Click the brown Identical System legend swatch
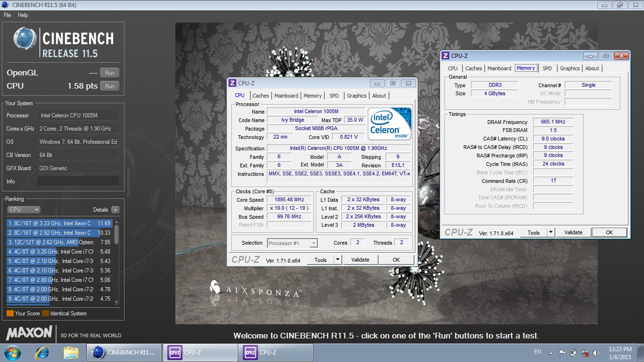The image size is (644, 362). pos(45,313)
